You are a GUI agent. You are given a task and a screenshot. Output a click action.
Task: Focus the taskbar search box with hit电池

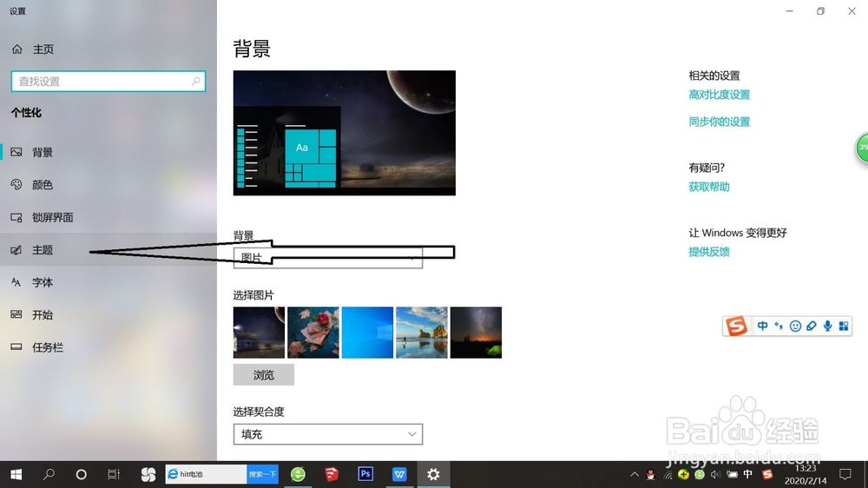pyautogui.click(x=206, y=474)
